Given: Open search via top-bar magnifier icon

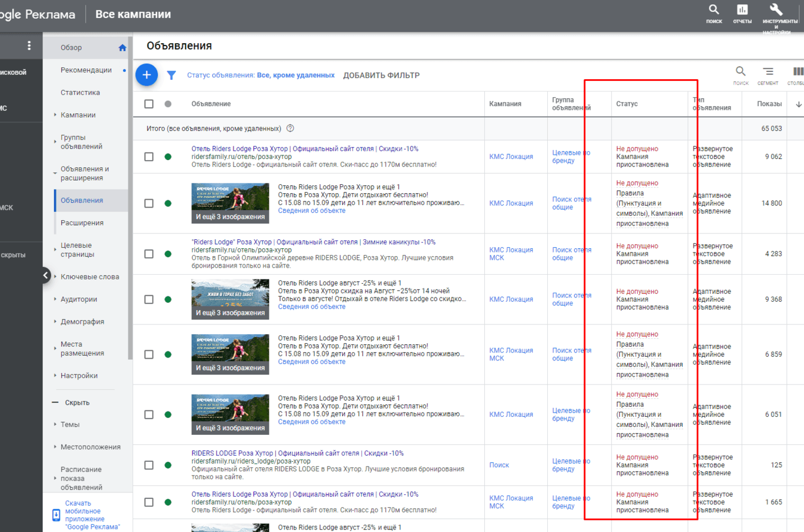Looking at the screenshot, I should click(x=714, y=10).
